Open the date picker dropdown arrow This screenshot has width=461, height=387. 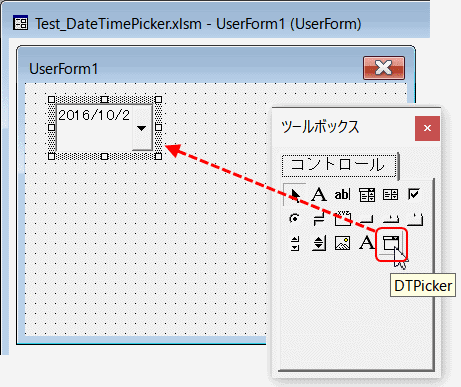pyautogui.click(x=142, y=128)
